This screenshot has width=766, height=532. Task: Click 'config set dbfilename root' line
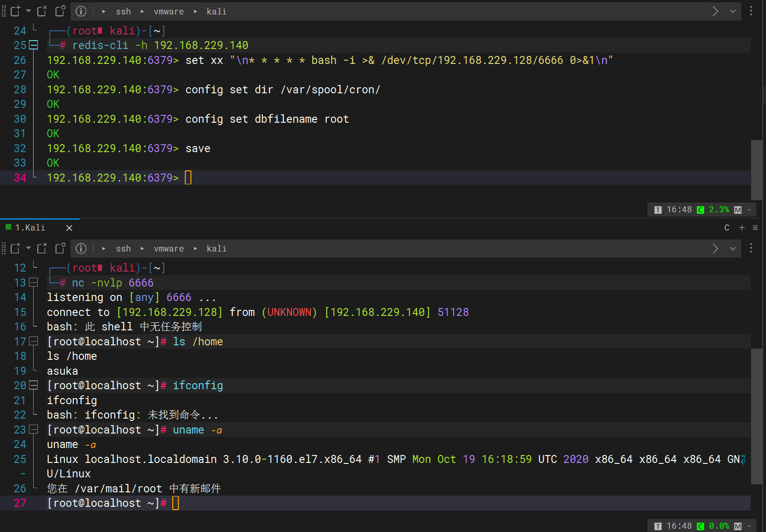pyautogui.click(x=267, y=119)
